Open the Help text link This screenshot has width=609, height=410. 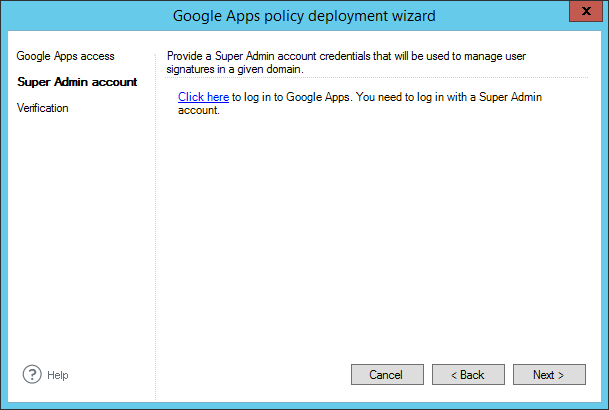click(x=57, y=375)
